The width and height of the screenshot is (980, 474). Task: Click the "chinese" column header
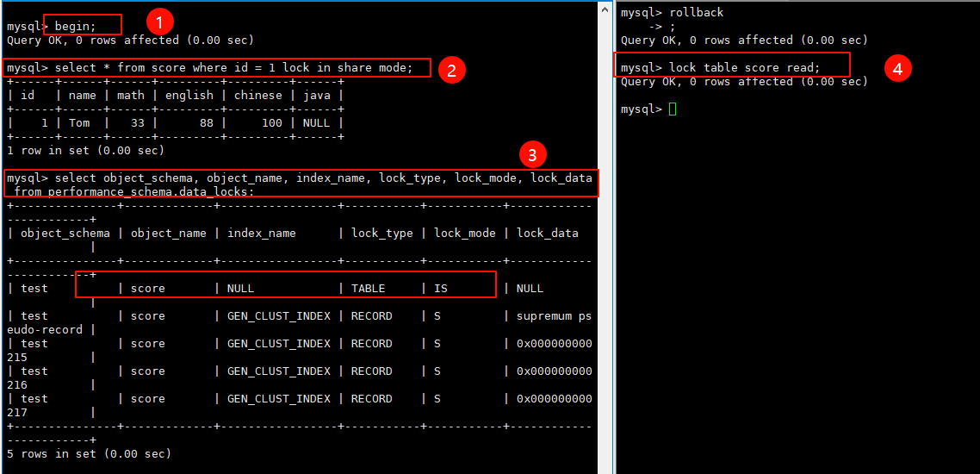point(257,95)
